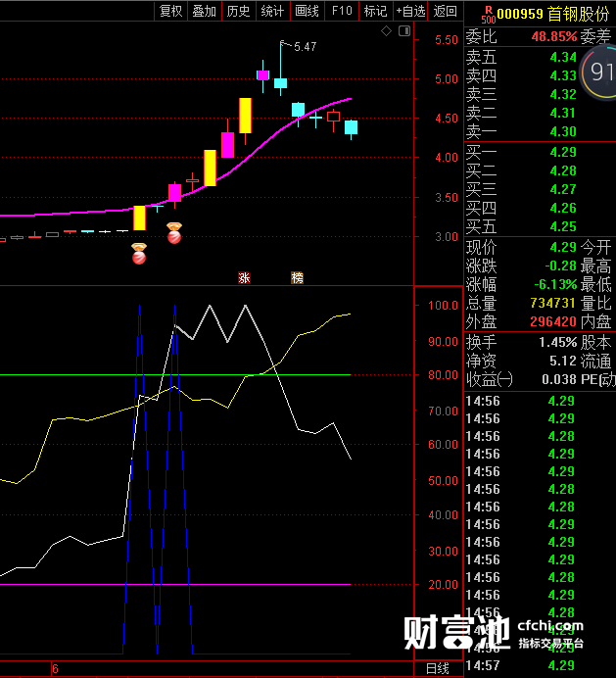Click the diamond icon above the chart
616x678 pixels.
[386, 30]
